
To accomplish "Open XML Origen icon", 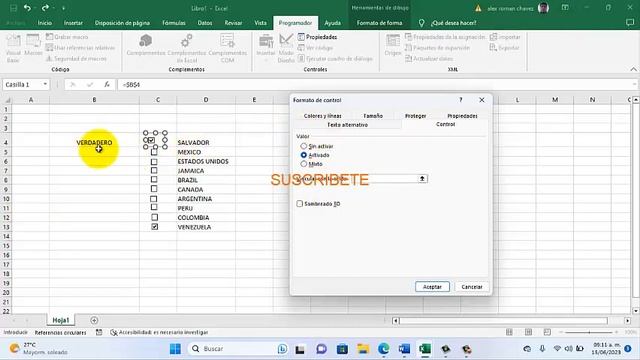I will (393, 46).
